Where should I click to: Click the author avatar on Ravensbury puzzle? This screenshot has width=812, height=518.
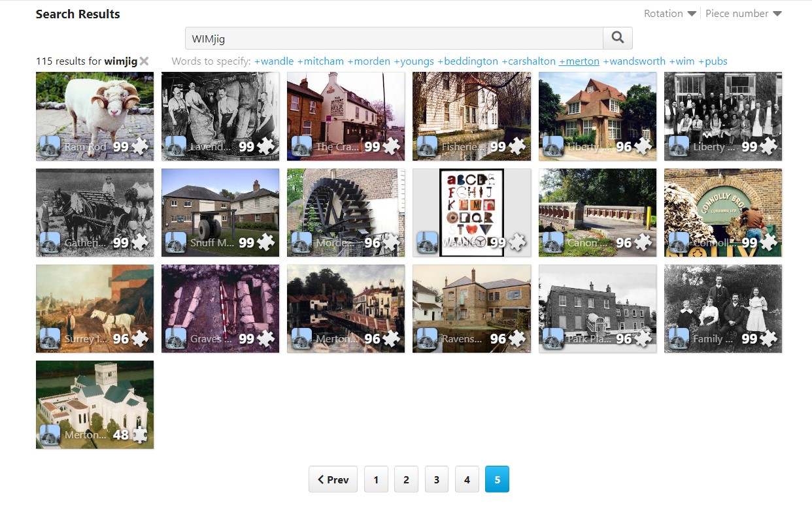coord(427,338)
